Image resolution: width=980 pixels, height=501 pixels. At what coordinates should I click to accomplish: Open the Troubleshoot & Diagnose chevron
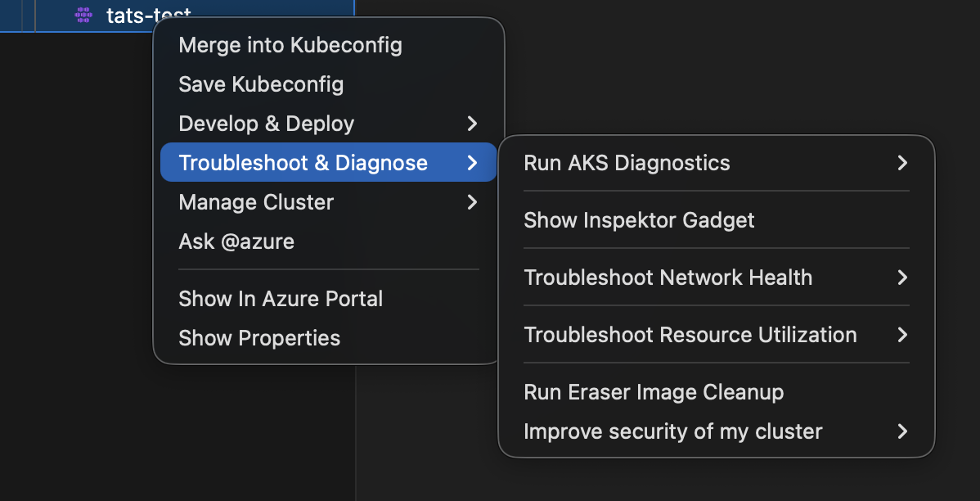point(473,162)
